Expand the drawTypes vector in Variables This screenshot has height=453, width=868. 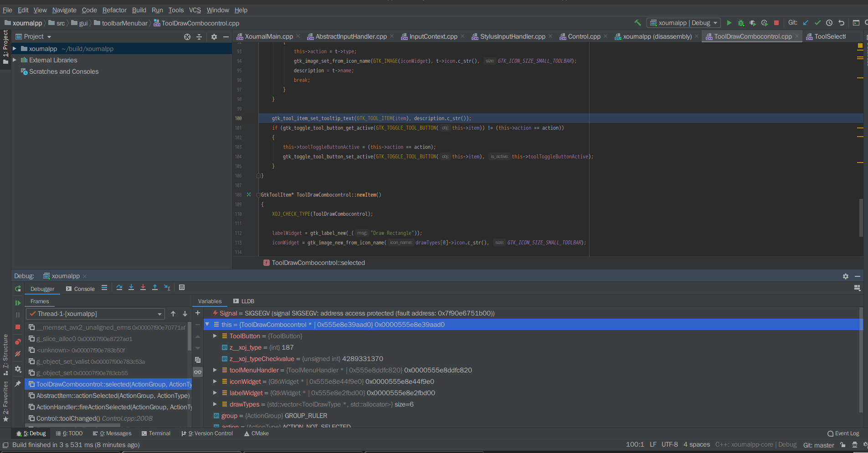pos(215,404)
